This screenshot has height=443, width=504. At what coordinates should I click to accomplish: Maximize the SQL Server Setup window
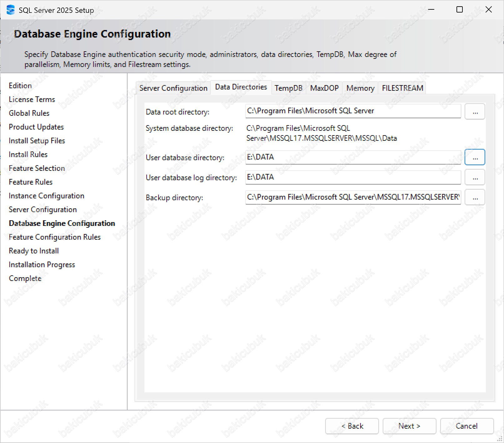click(x=459, y=10)
